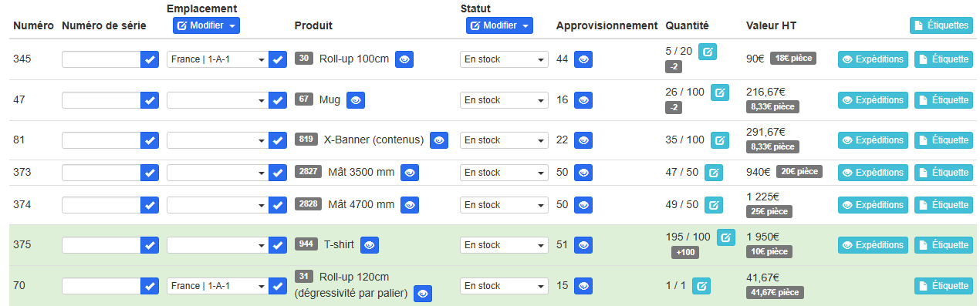Open the Modifier menu under Emplacement

(206, 25)
